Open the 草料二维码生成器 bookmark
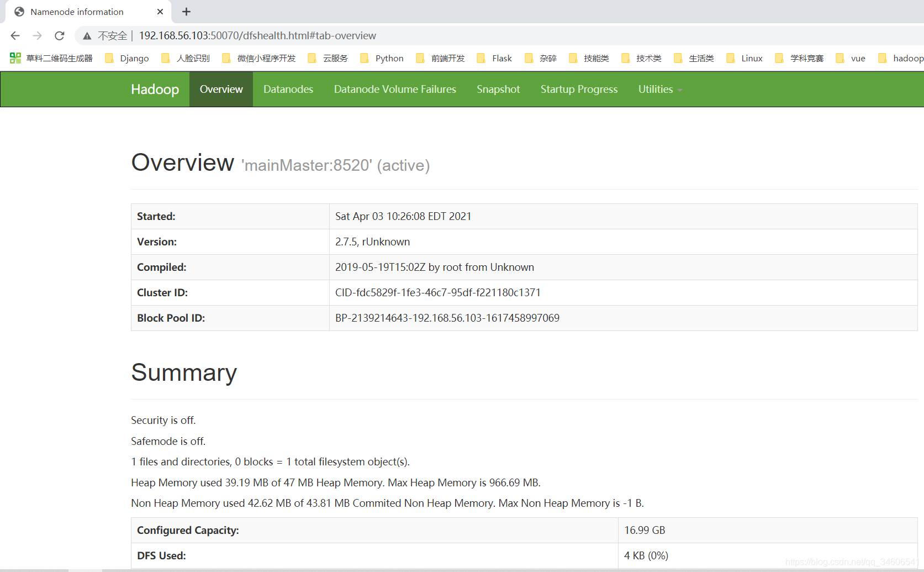Screen dimensions: 924x572 click(51, 58)
